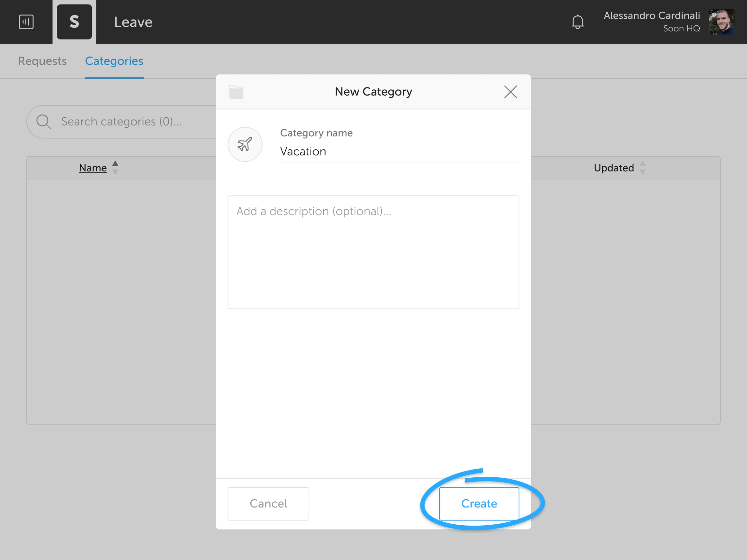Sort by Name using sort arrows
The height and width of the screenshot is (560, 747).
point(115,168)
